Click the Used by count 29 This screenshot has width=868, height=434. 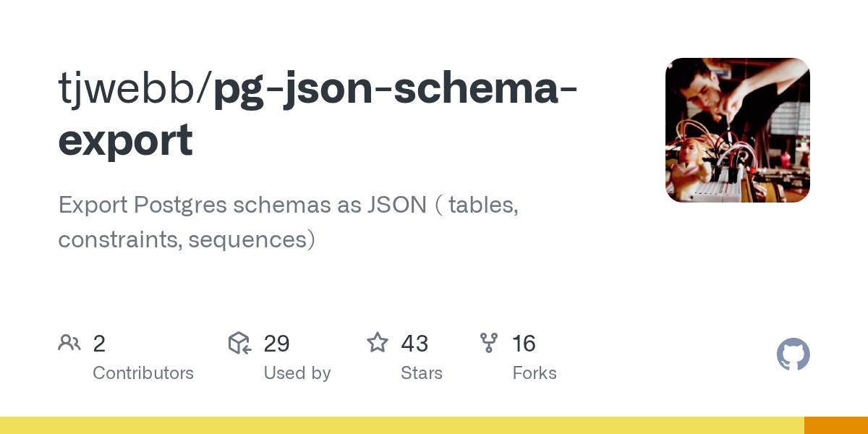pyautogui.click(x=277, y=344)
